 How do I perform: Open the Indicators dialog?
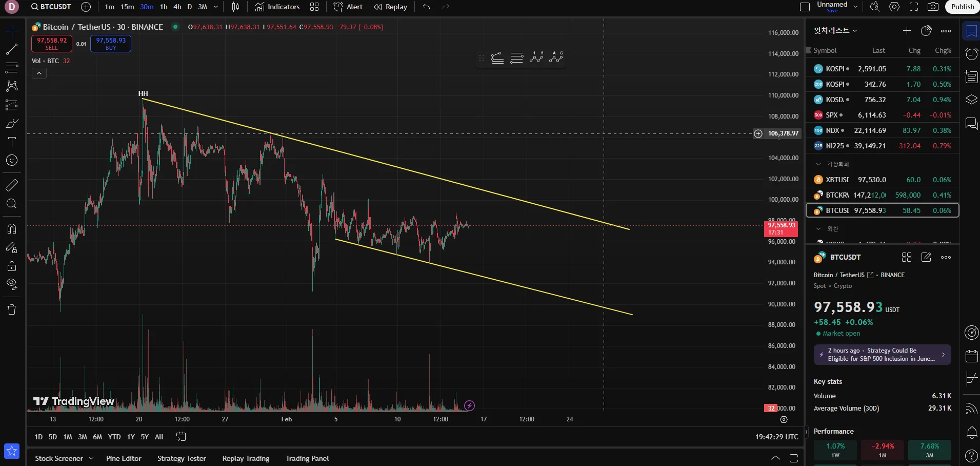277,7
